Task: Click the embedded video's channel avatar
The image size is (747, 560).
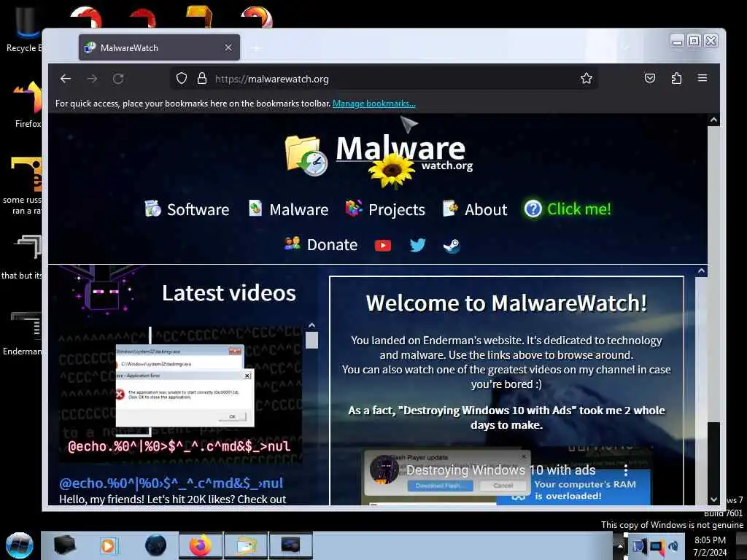Action: click(384, 470)
